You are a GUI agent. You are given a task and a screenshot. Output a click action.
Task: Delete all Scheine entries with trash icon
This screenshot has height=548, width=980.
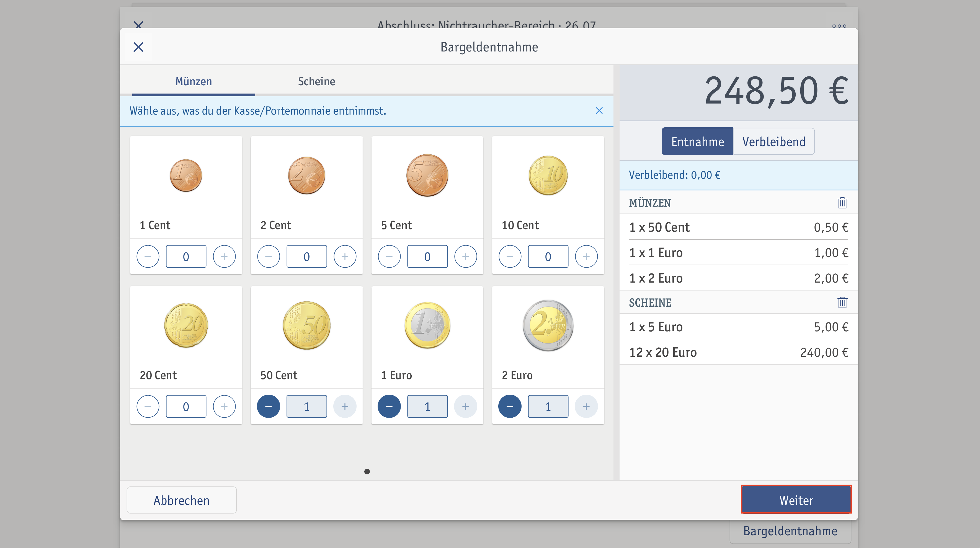(842, 302)
